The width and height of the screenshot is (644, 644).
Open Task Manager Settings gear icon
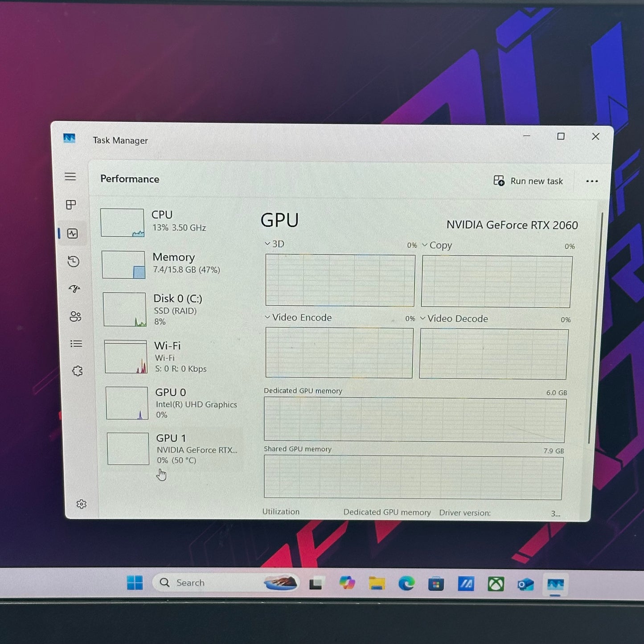[82, 504]
